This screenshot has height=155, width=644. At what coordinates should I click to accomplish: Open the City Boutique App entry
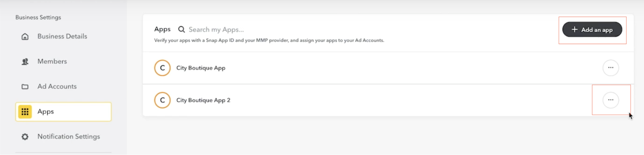pyautogui.click(x=201, y=68)
